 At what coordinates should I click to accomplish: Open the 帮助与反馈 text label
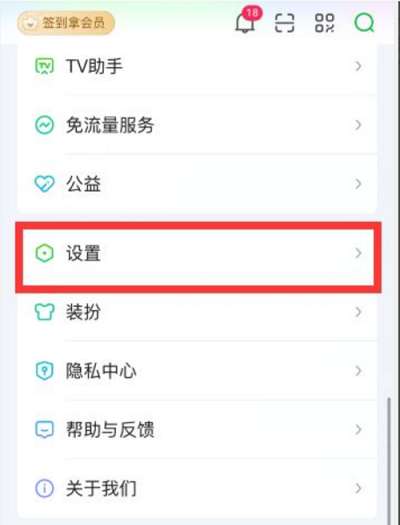click(110, 429)
